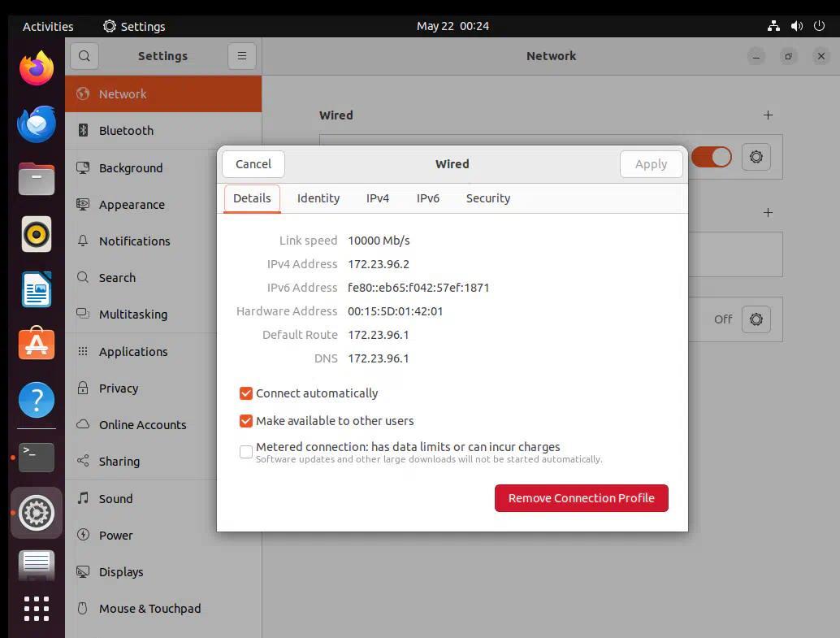Cancel the Wired dialog
The width and height of the screenshot is (840, 638).
click(253, 164)
